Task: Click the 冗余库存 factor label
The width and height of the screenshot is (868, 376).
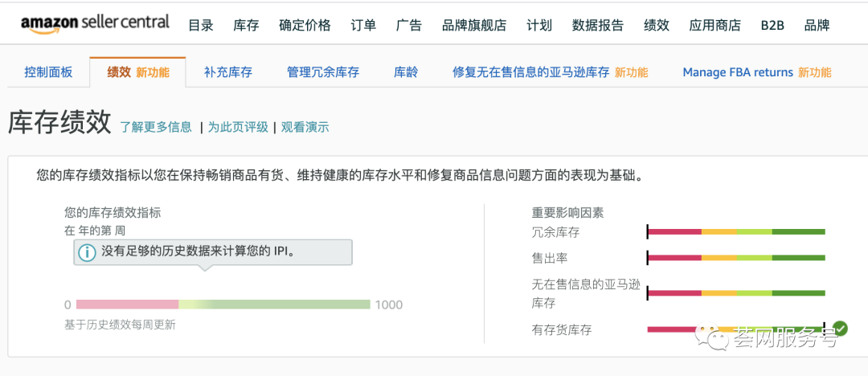Action: click(x=555, y=232)
